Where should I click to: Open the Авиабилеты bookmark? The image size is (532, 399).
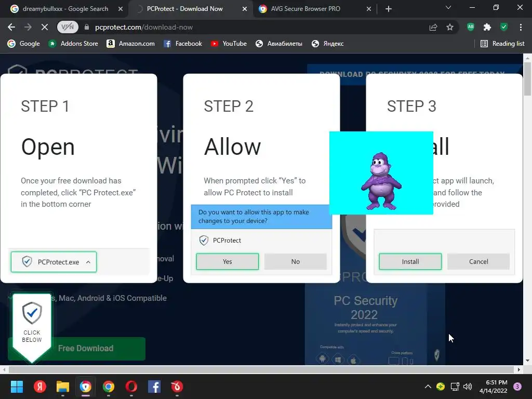pos(279,44)
